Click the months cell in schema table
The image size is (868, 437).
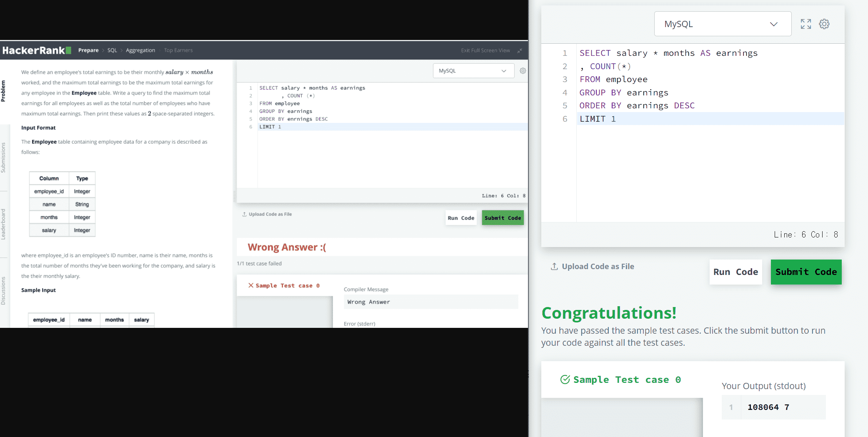tap(49, 217)
